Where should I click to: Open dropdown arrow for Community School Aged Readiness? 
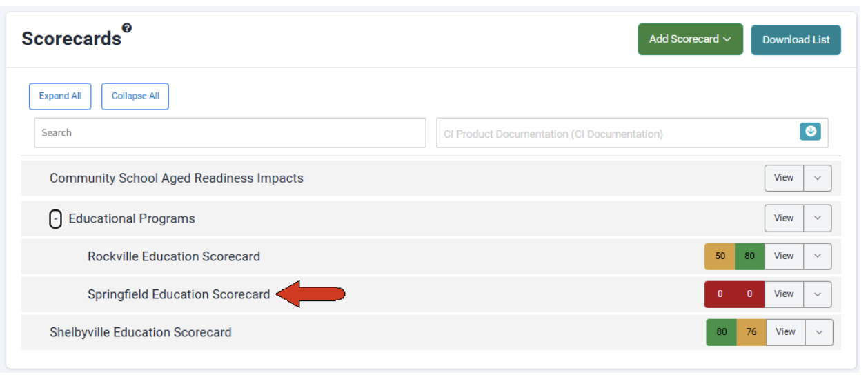click(818, 178)
